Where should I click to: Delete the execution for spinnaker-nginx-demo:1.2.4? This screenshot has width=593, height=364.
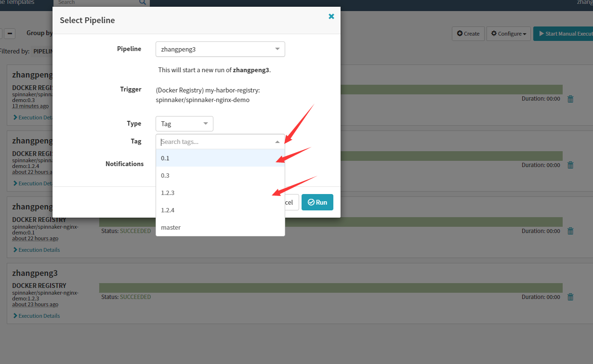point(570,165)
